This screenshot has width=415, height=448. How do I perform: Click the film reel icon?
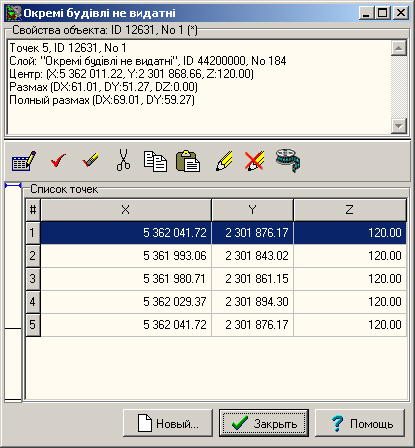[288, 161]
